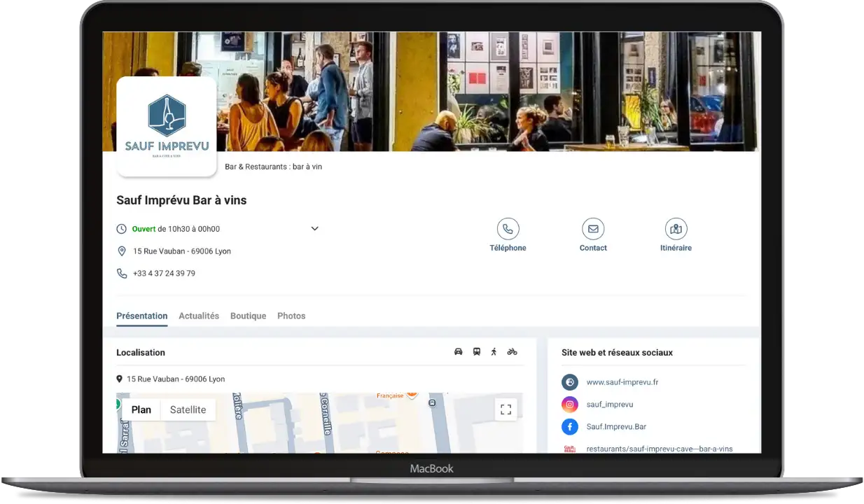Click the Facebook icon beside Sauf.Imprevu.Bar
This screenshot has height=504, width=864.
tap(569, 426)
